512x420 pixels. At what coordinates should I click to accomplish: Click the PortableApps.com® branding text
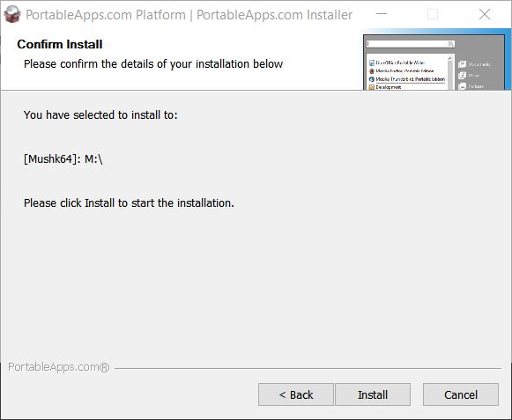59,367
